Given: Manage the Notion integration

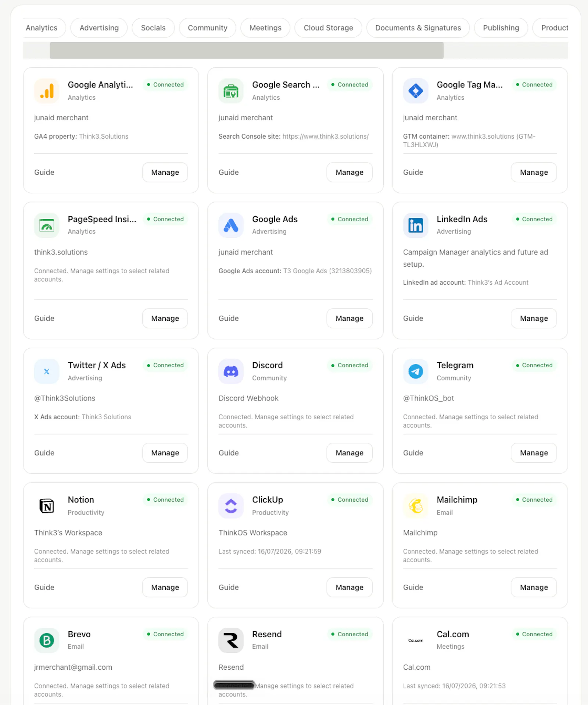Looking at the screenshot, I should point(165,587).
